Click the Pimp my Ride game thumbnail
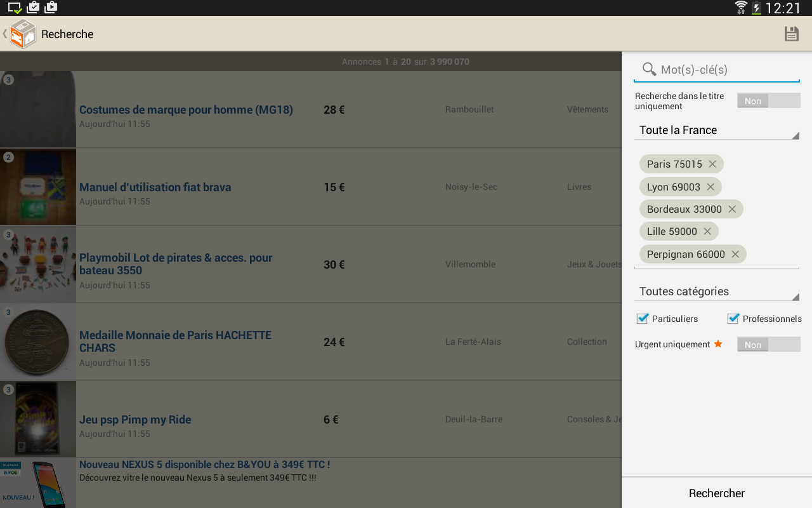 38,419
